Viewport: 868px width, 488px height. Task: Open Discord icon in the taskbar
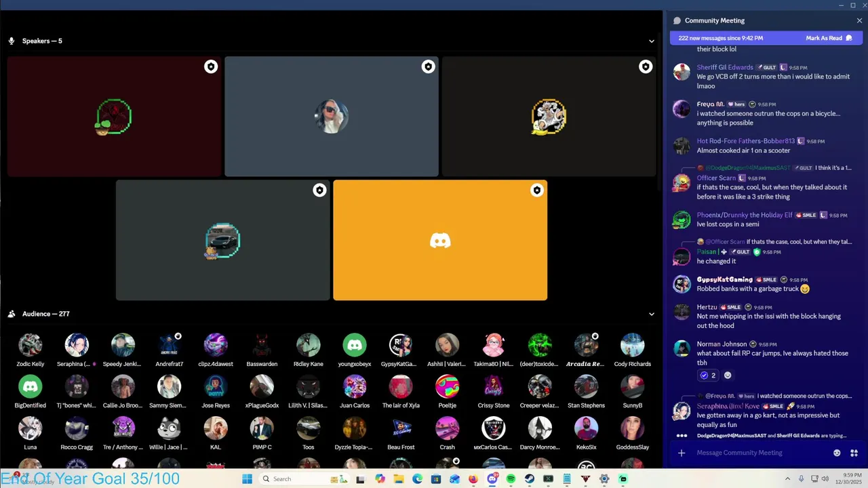[x=492, y=479]
